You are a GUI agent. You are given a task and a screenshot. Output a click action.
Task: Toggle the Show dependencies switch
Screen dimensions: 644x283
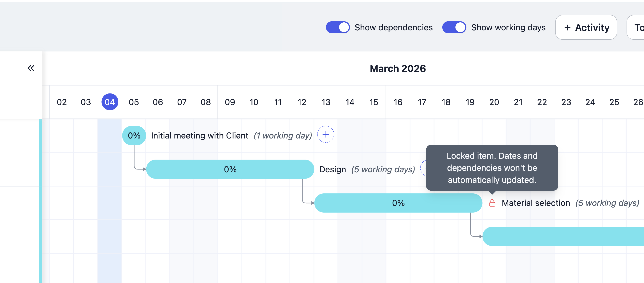338,27
